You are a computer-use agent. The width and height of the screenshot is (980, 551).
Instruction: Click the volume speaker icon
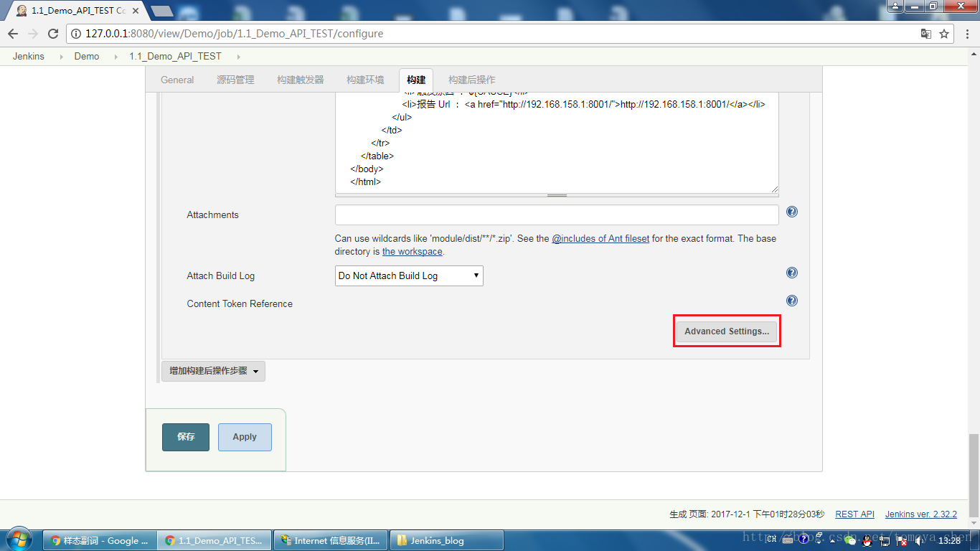919,540
